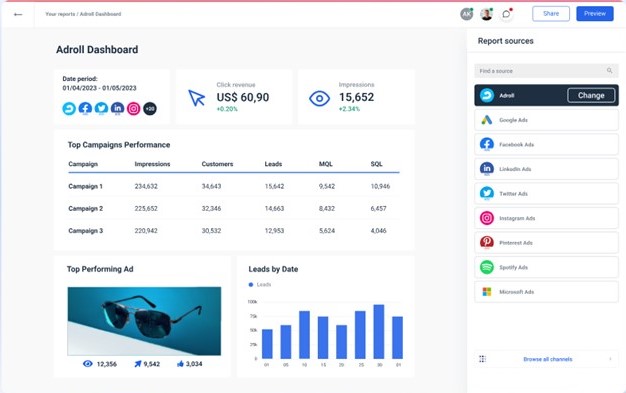
Task: Click the +20 more sources badge
Action: tap(150, 108)
